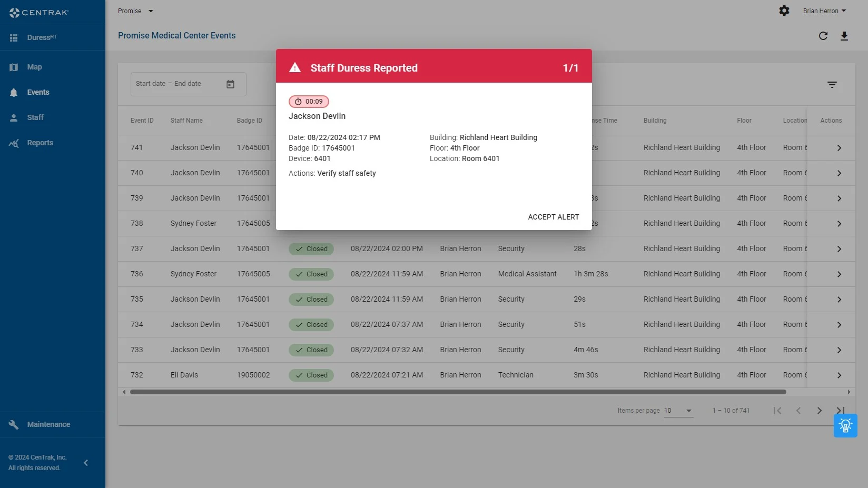
Task: Click the 00:09 timer badge
Action: pos(309,102)
